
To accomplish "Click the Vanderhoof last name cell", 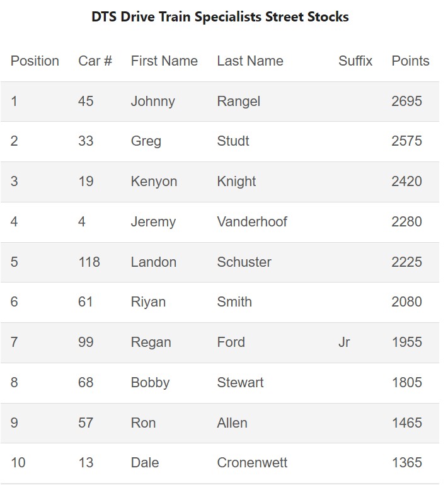I will click(x=252, y=222).
